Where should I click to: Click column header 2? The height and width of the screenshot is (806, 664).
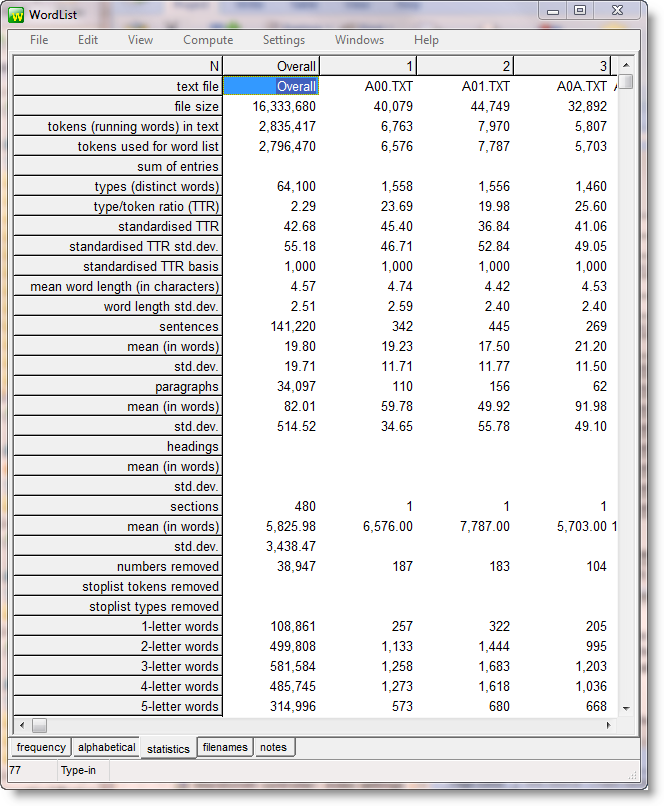[x=465, y=66]
